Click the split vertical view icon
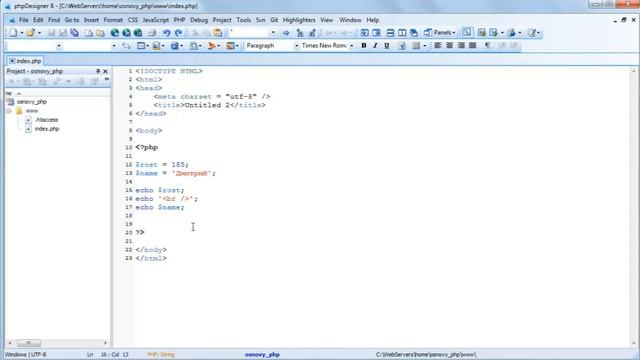This screenshot has width=640, height=360. pyautogui.click(x=402, y=33)
